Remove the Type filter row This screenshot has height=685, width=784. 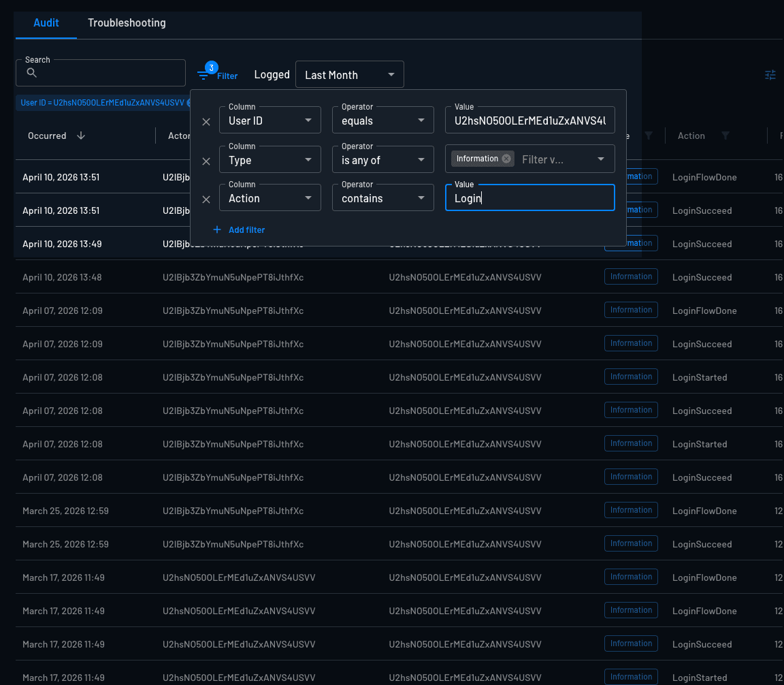point(206,161)
